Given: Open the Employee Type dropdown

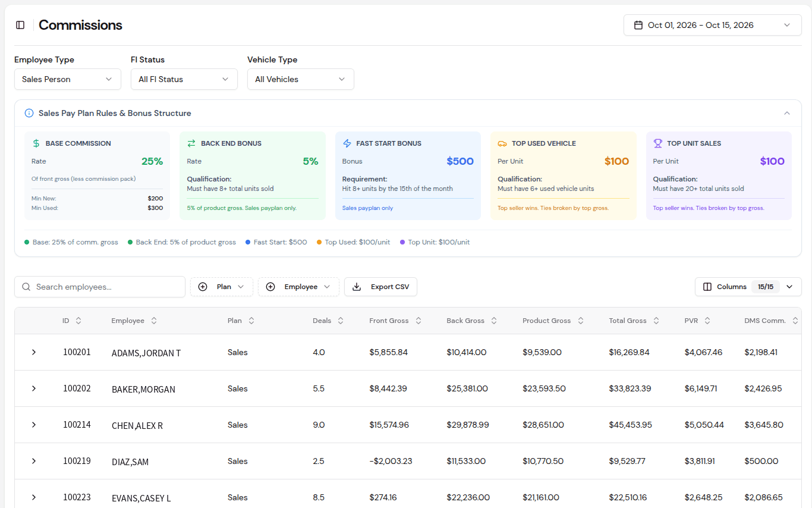Looking at the screenshot, I should tap(68, 79).
